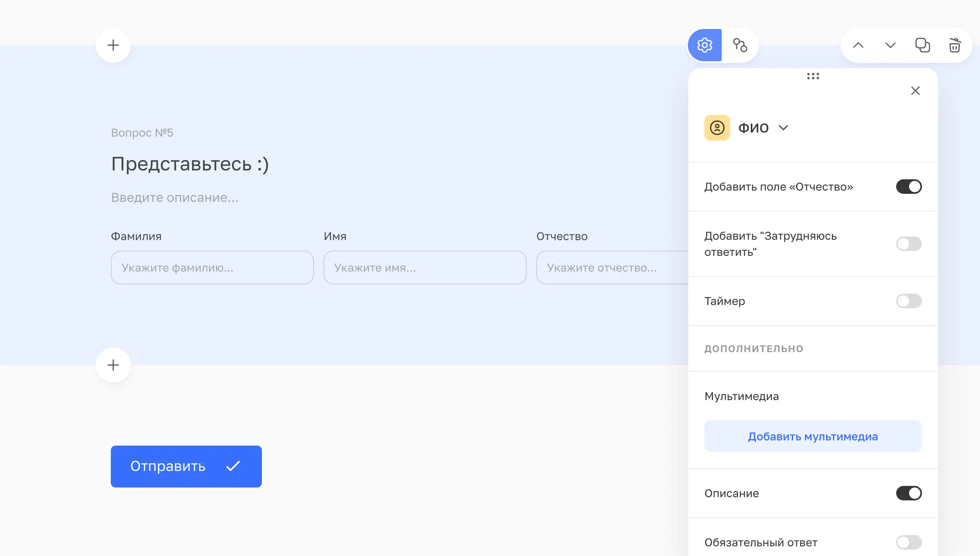Enable the Таймер toggle
The height and width of the screenshot is (556, 980).
click(x=909, y=301)
